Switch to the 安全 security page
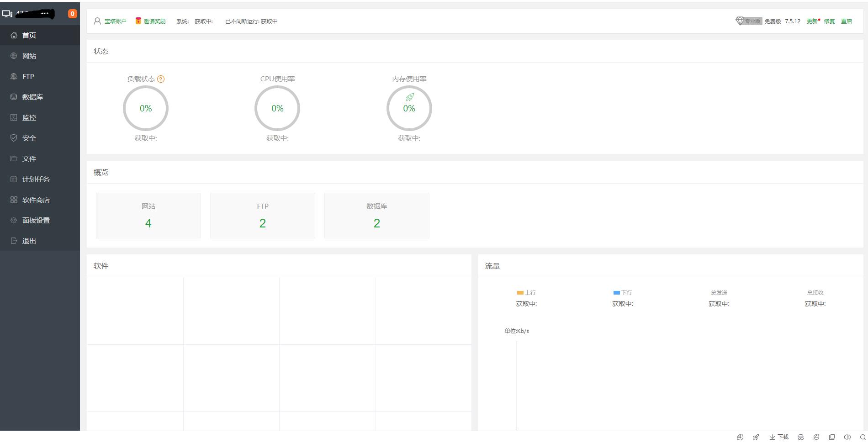This screenshot has height=443, width=868. 40,138
